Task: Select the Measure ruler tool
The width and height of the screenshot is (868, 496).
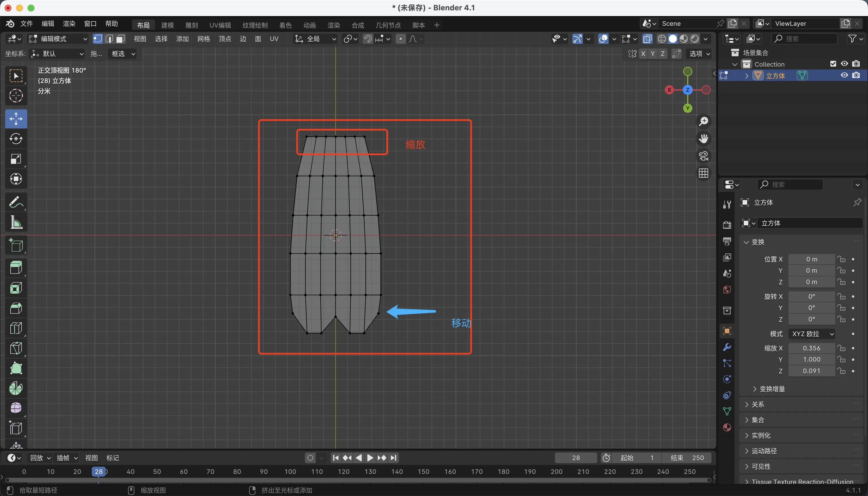Action: (x=16, y=222)
